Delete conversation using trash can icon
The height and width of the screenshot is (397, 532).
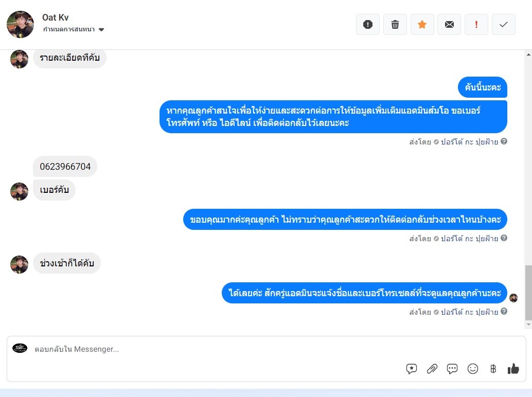[395, 24]
